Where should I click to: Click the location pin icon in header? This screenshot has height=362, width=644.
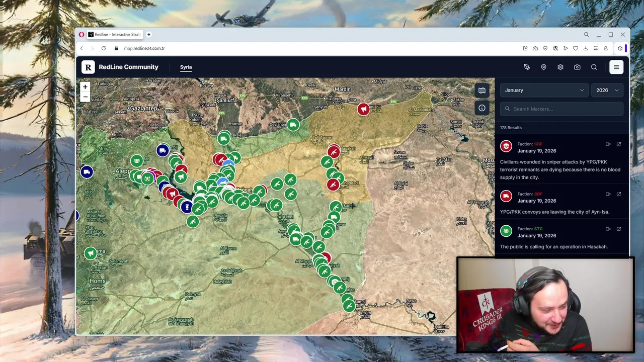pyautogui.click(x=543, y=67)
